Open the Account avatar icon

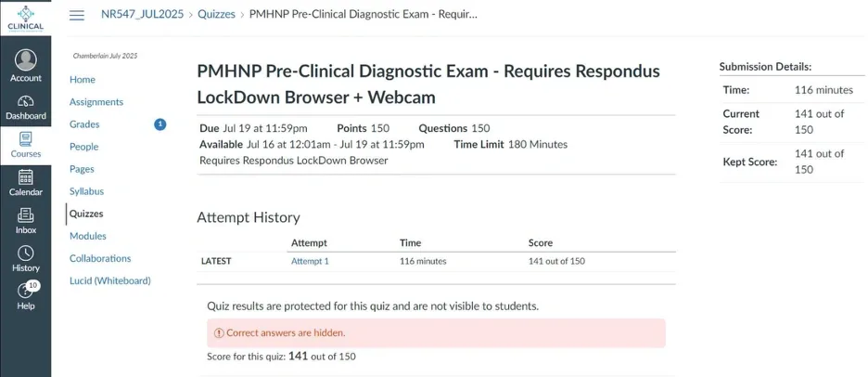coord(25,59)
